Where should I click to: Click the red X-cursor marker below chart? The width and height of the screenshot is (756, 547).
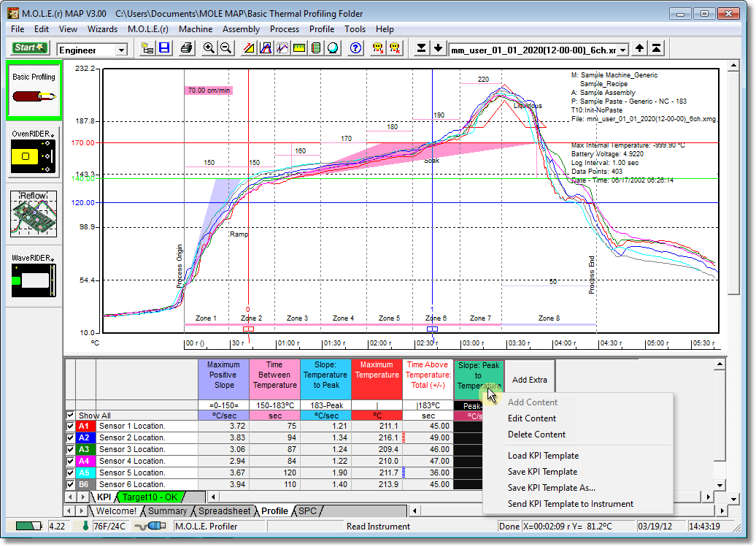248,329
